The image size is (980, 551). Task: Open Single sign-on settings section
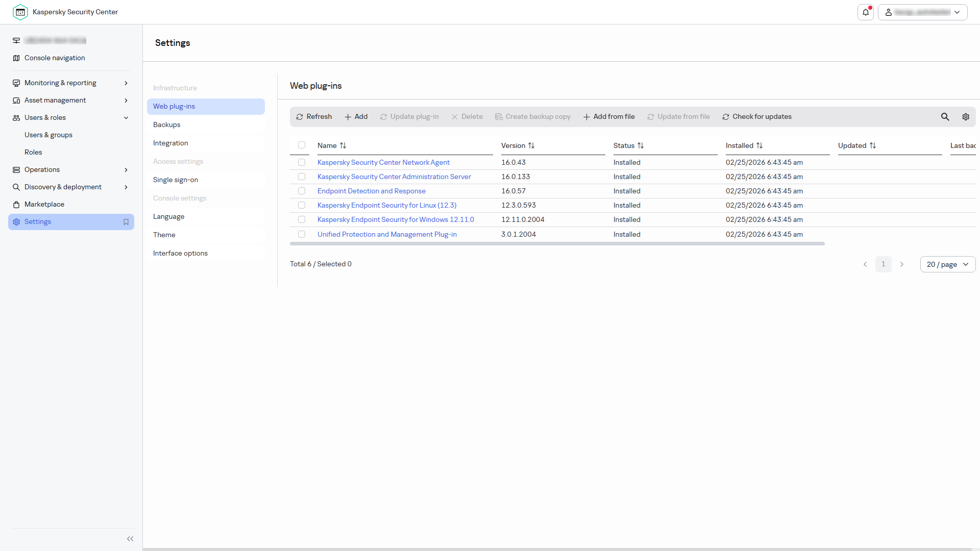pyautogui.click(x=206, y=180)
